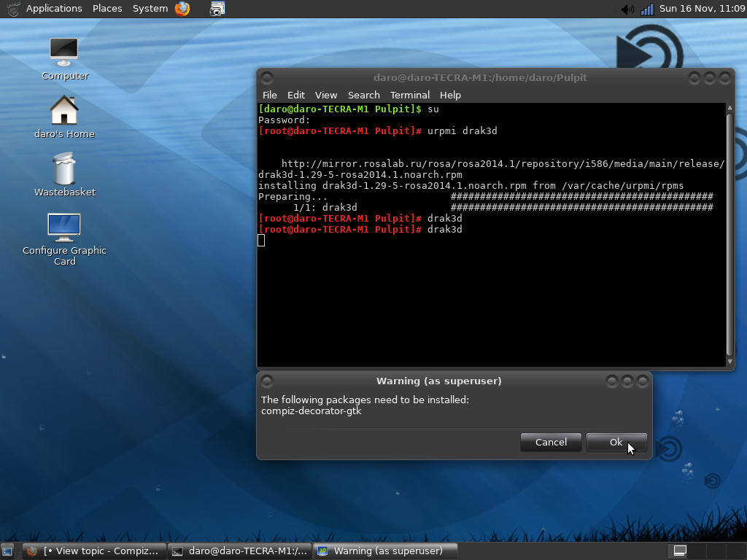
Task: Launch Firefox from the top panel
Action: click(182, 9)
